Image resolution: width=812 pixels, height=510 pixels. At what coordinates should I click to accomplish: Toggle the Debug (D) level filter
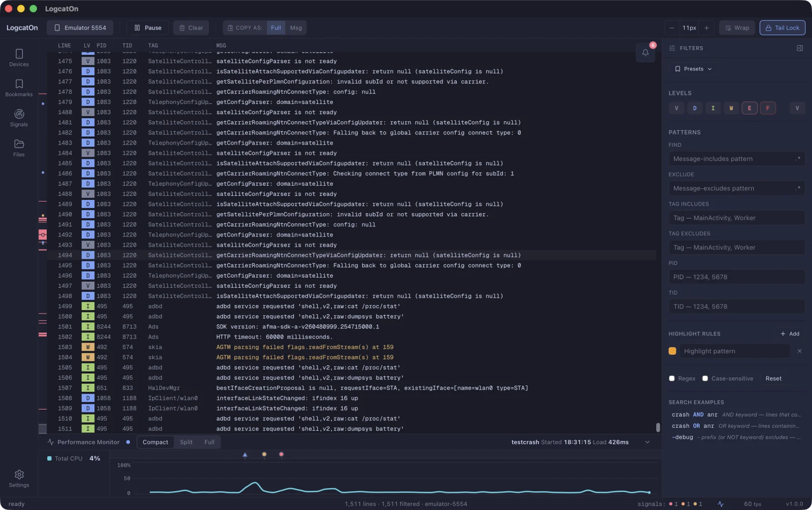coord(695,108)
